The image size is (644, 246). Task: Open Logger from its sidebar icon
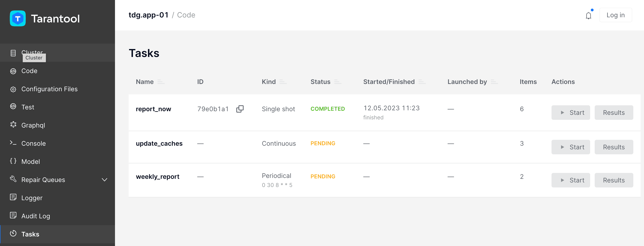pos(13,197)
